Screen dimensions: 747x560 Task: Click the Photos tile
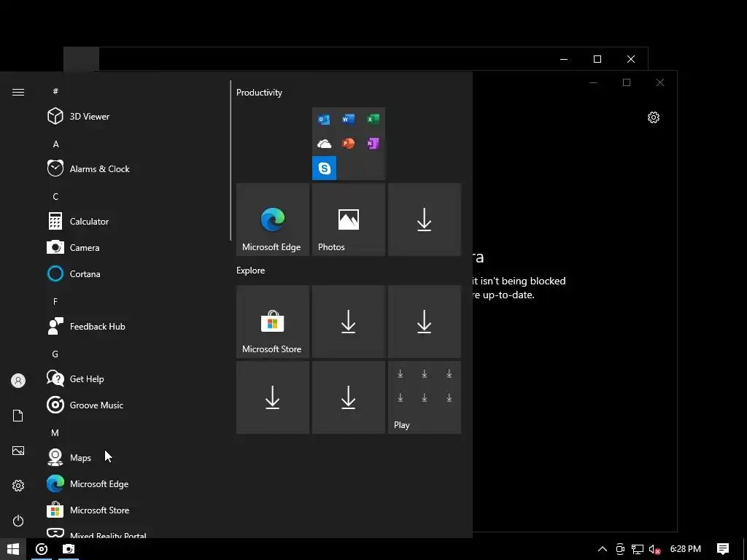pyautogui.click(x=348, y=219)
